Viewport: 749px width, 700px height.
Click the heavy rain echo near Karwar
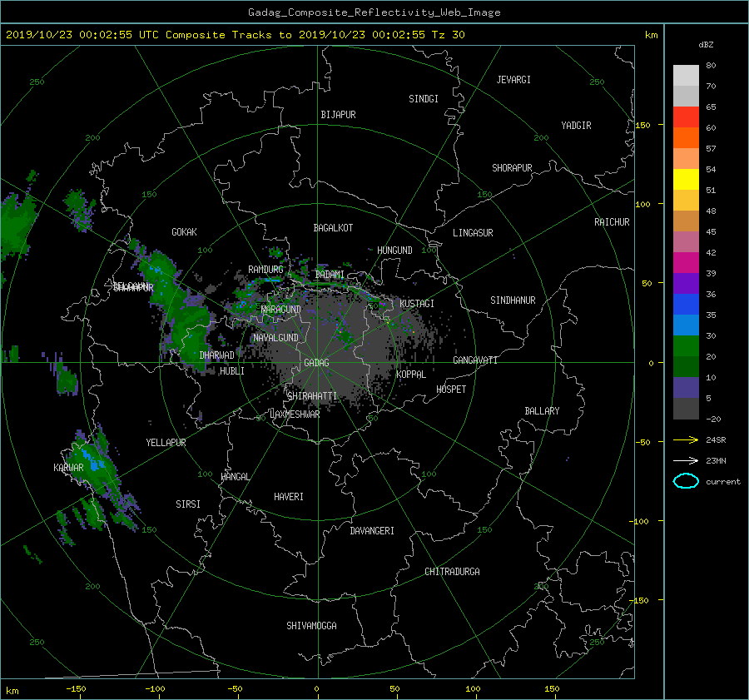tap(93, 462)
